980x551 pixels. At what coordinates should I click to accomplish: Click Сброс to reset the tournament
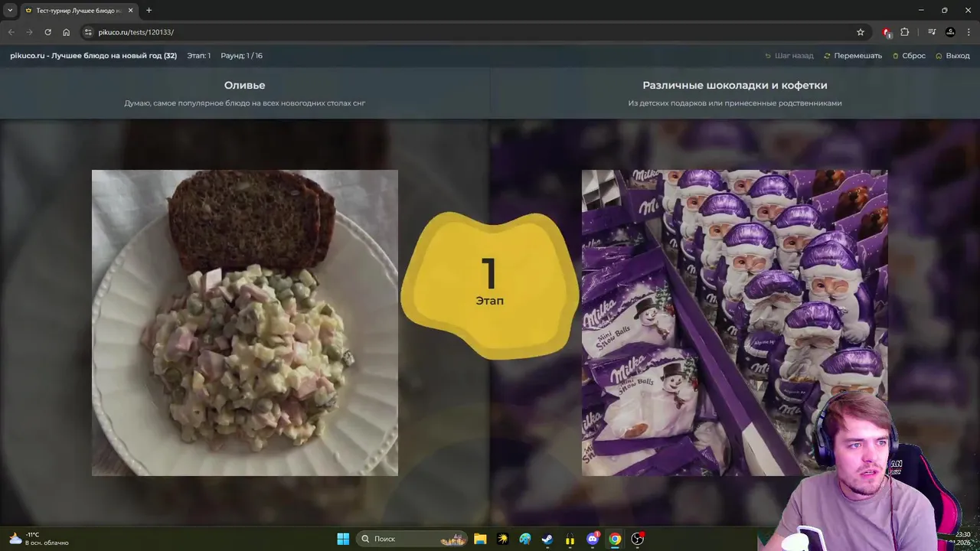[909, 56]
